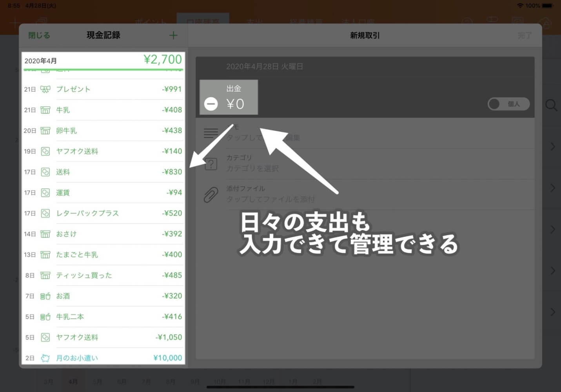Tap shop icon on 卵牛乳 row

click(45, 131)
